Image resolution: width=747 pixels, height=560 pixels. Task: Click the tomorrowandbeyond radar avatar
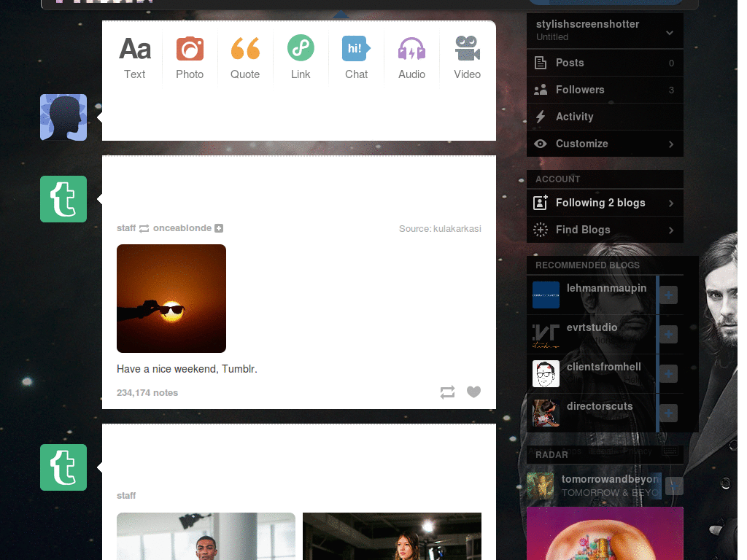click(x=541, y=486)
